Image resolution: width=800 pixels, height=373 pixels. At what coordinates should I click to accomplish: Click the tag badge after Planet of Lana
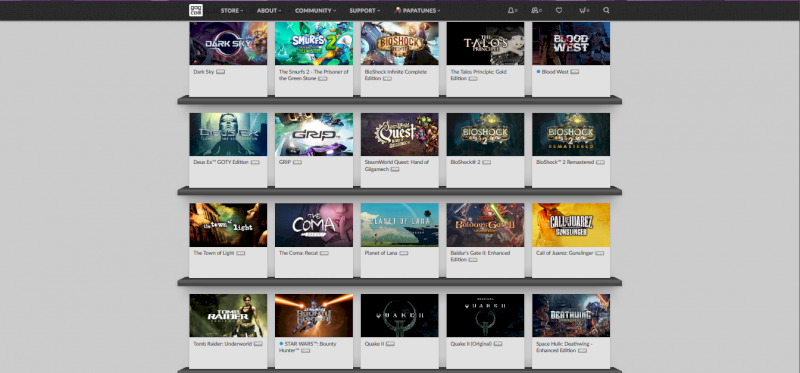[x=404, y=253]
